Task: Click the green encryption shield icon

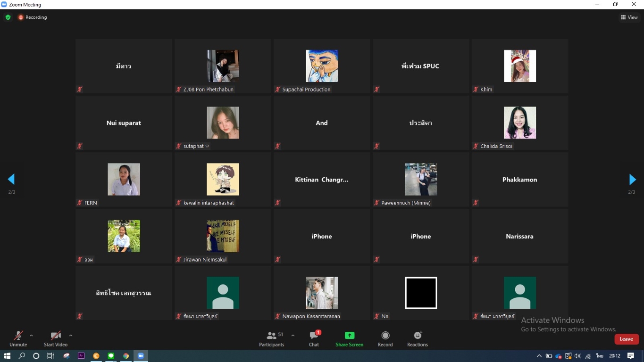Action: tap(8, 17)
